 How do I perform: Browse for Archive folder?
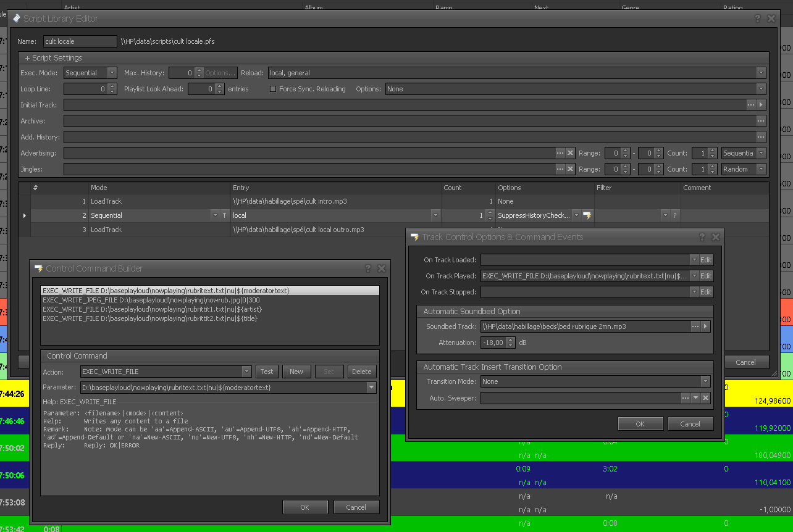[761, 121]
